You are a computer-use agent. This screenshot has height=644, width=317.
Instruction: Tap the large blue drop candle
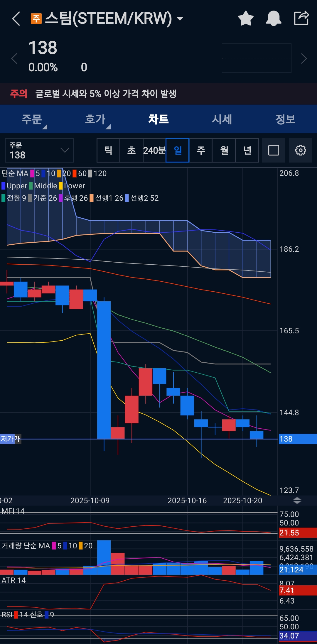click(104, 370)
